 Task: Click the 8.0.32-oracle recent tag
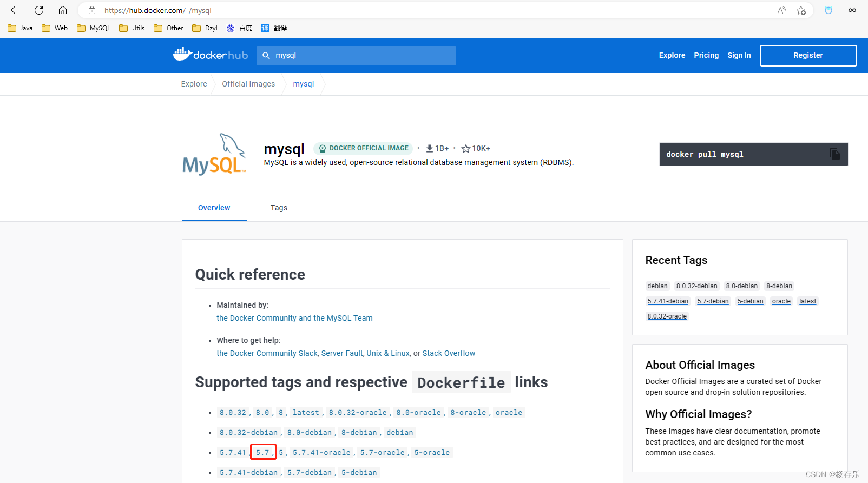tap(667, 316)
